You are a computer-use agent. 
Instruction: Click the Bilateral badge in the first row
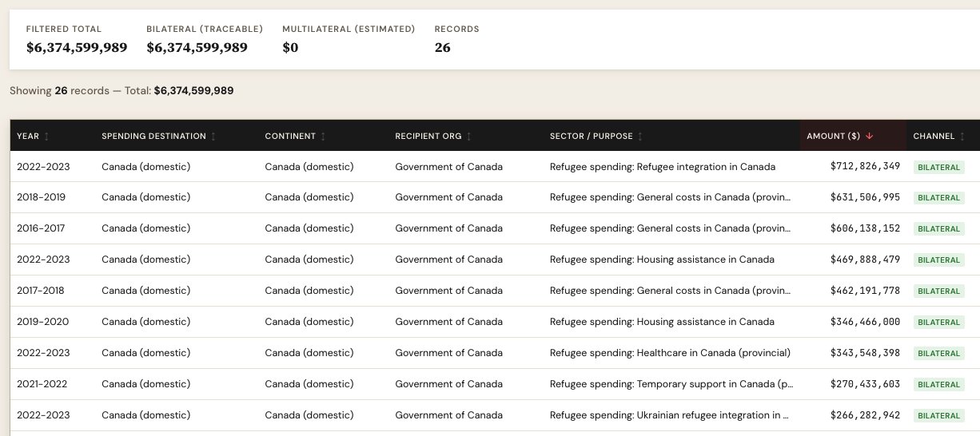click(939, 167)
